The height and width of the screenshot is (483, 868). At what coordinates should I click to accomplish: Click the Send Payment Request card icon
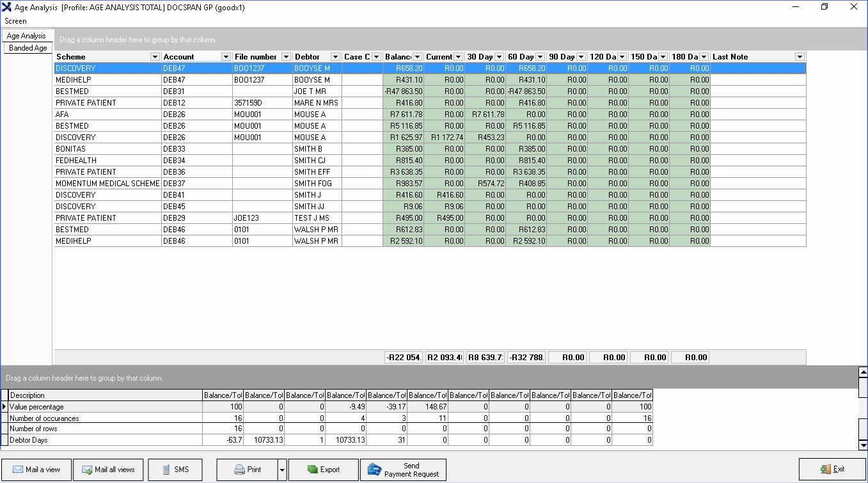374,470
